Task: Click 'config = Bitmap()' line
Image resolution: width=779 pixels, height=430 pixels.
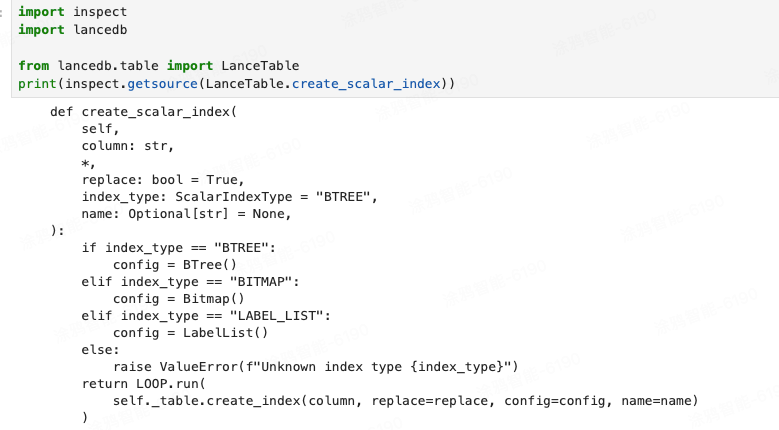Action: click(x=179, y=299)
